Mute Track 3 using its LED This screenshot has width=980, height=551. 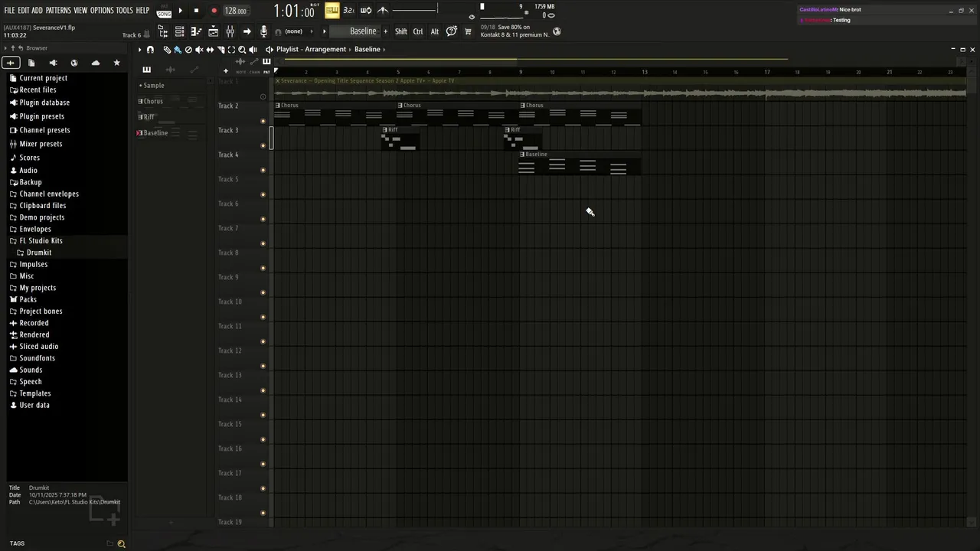coord(263,145)
